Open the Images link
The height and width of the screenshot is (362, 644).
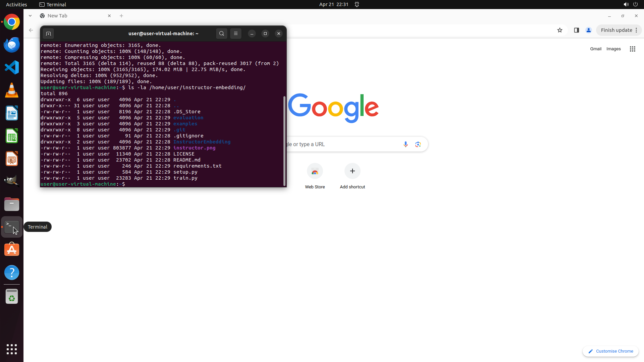point(613,49)
